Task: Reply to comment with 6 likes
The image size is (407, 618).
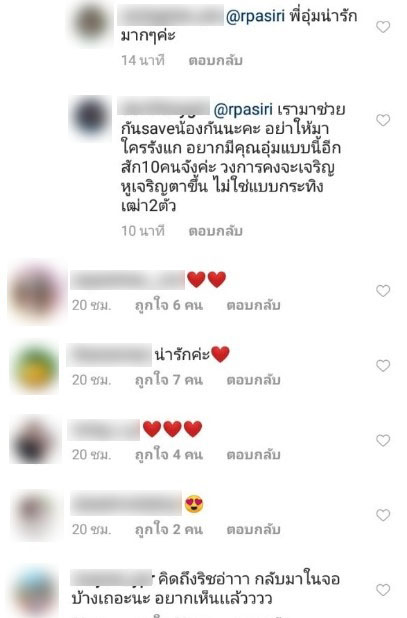Action: [253, 305]
